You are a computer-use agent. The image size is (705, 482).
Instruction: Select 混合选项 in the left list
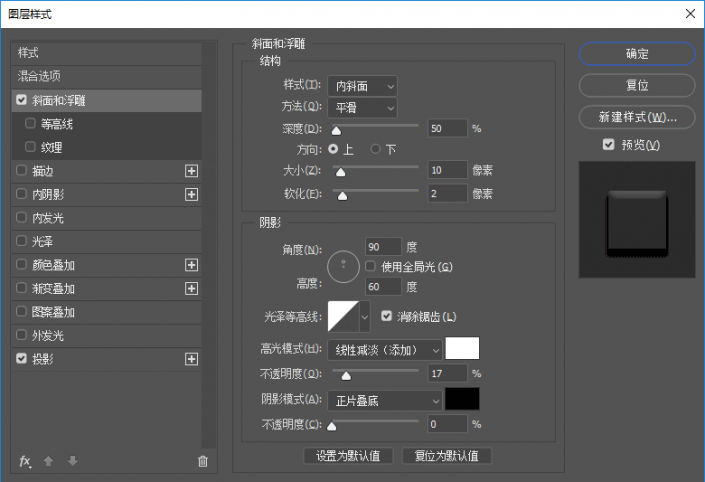click(107, 76)
